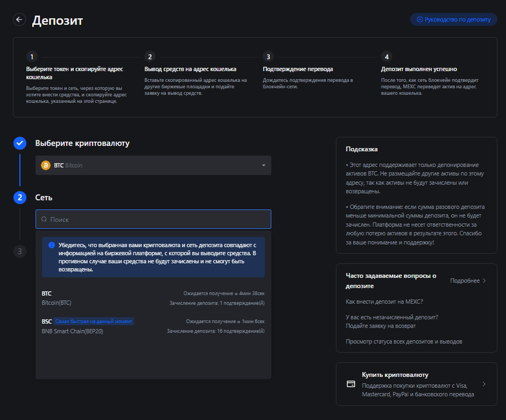This screenshot has width=506, height=420.
Task: Click the search magnifier icon in network field
Action: click(44, 220)
